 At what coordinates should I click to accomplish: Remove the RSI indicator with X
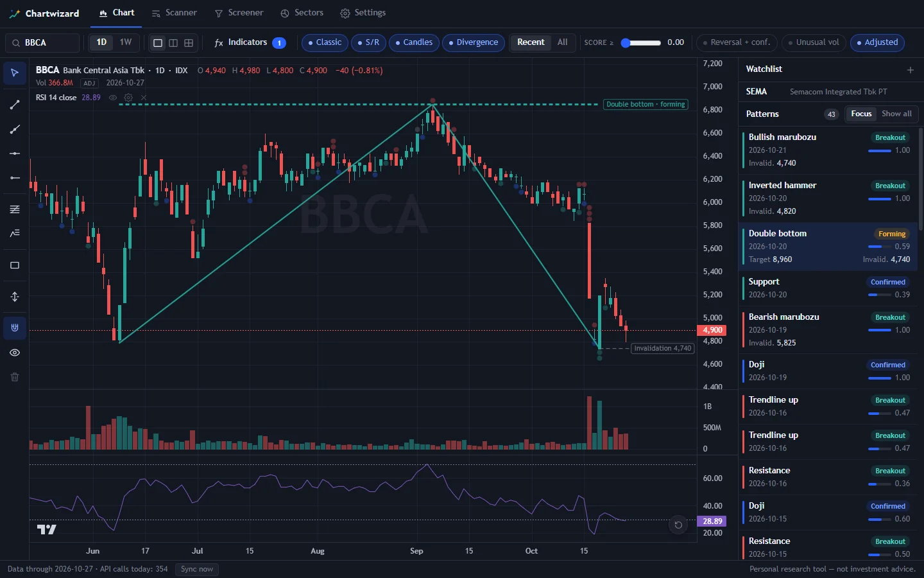pyautogui.click(x=144, y=98)
